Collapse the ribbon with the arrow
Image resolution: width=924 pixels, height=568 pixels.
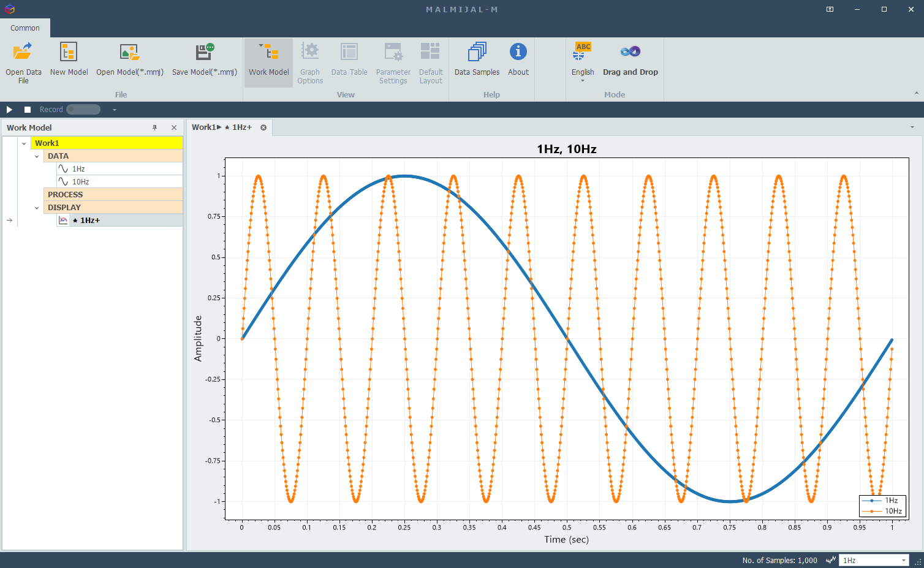point(917,93)
